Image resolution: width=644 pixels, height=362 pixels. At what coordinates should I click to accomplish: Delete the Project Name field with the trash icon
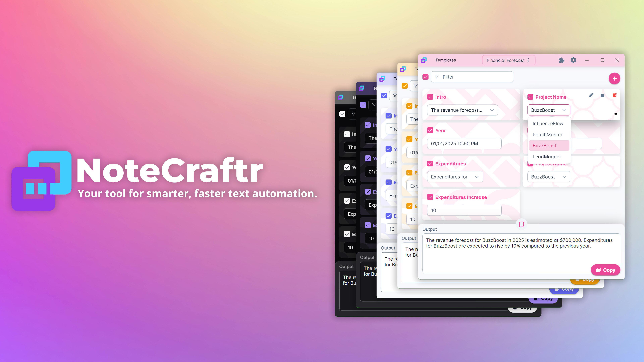(x=614, y=95)
